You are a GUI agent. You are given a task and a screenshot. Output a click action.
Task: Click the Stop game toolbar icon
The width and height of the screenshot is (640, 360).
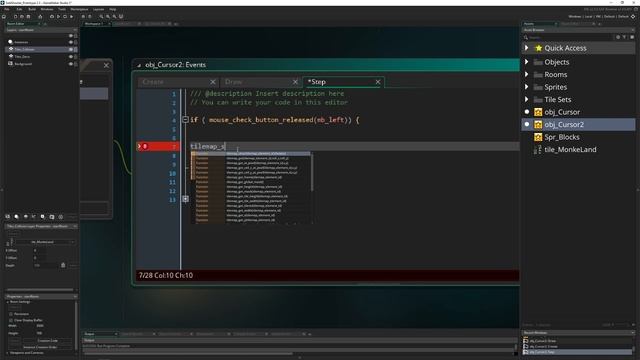(65, 16)
